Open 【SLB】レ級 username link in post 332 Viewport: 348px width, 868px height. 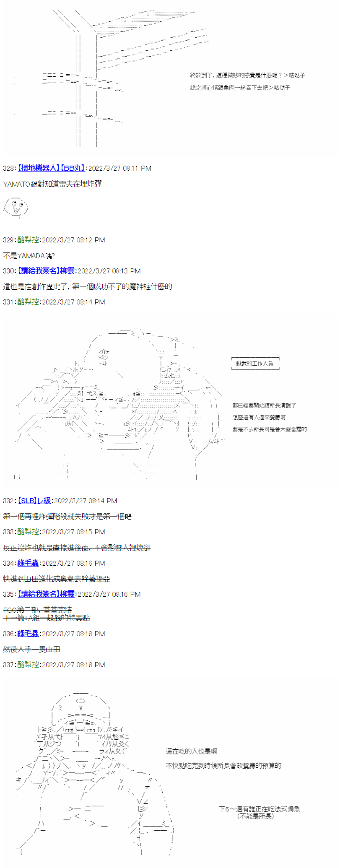(34, 501)
